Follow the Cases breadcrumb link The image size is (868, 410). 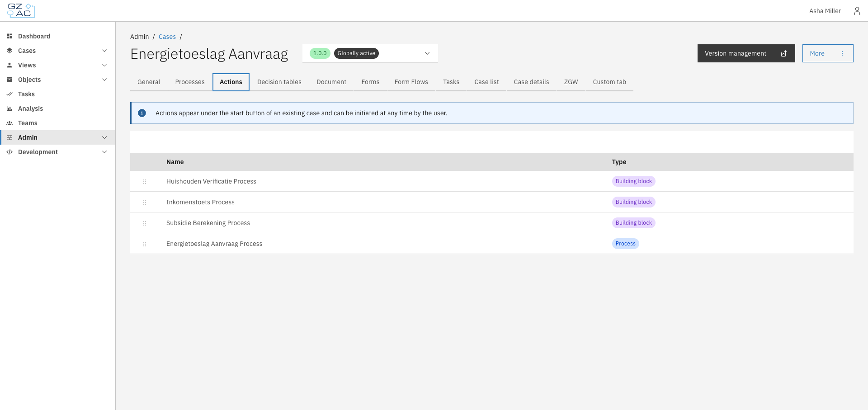(x=167, y=37)
